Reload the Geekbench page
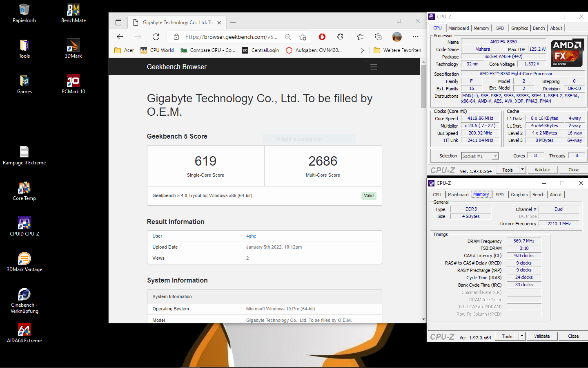Screen dimensions: 588x368 tap(156, 37)
